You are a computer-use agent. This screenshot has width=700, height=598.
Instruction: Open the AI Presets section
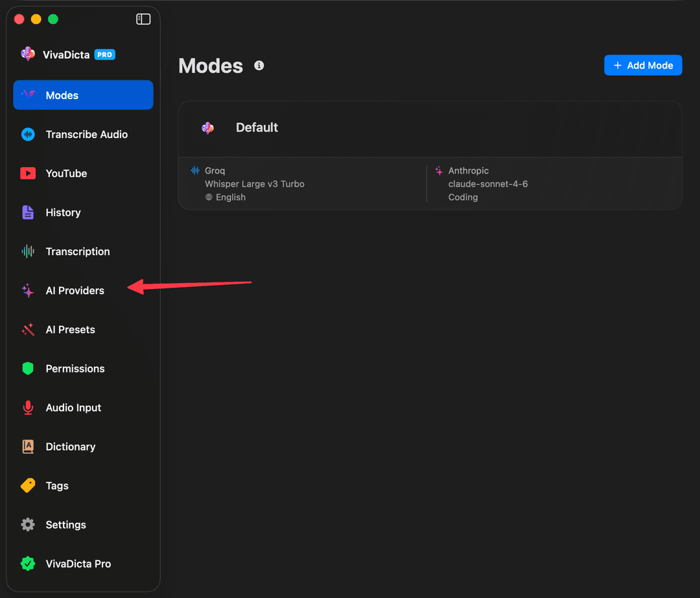tap(71, 329)
